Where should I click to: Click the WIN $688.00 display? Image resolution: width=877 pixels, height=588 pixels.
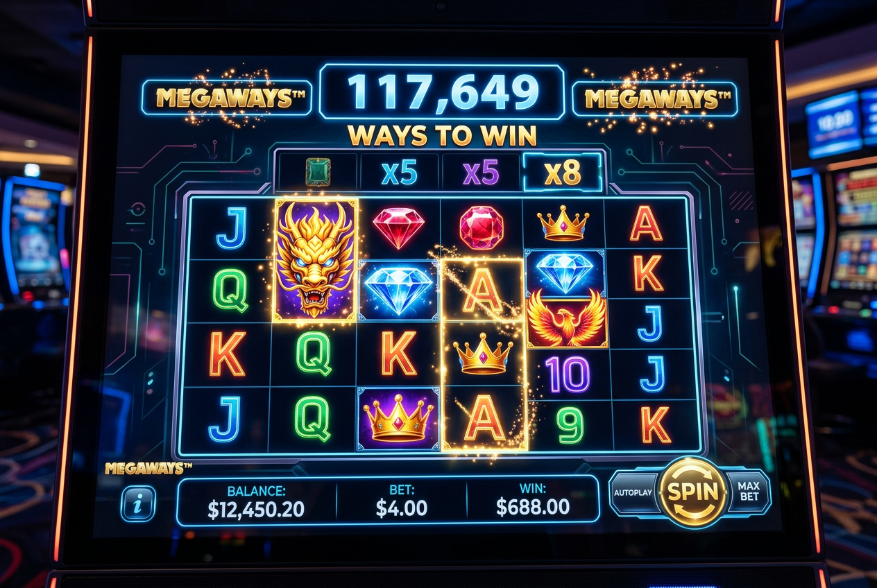click(x=533, y=500)
